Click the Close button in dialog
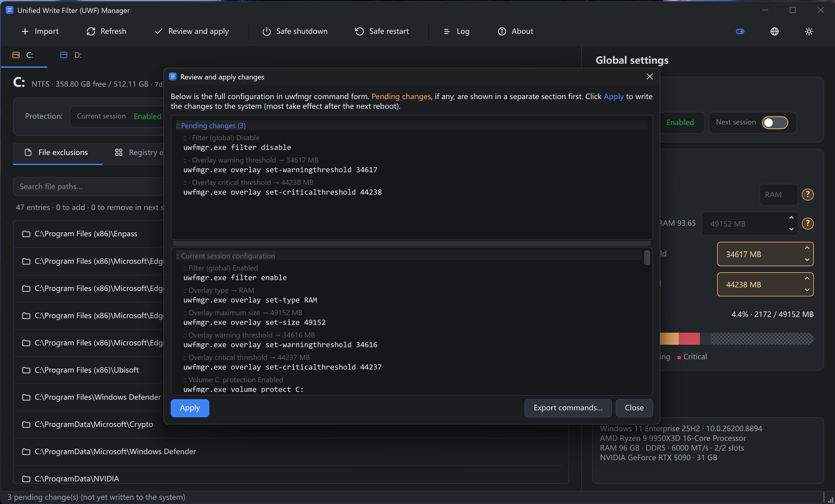Image resolution: width=835 pixels, height=504 pixels. click(x=634, y=408)
